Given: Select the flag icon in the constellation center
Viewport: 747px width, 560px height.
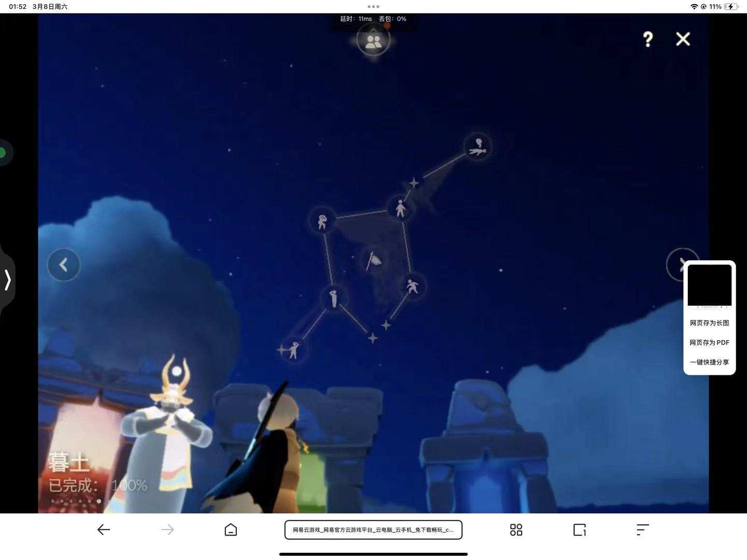Looking at the screenshot, I should 373,260.
